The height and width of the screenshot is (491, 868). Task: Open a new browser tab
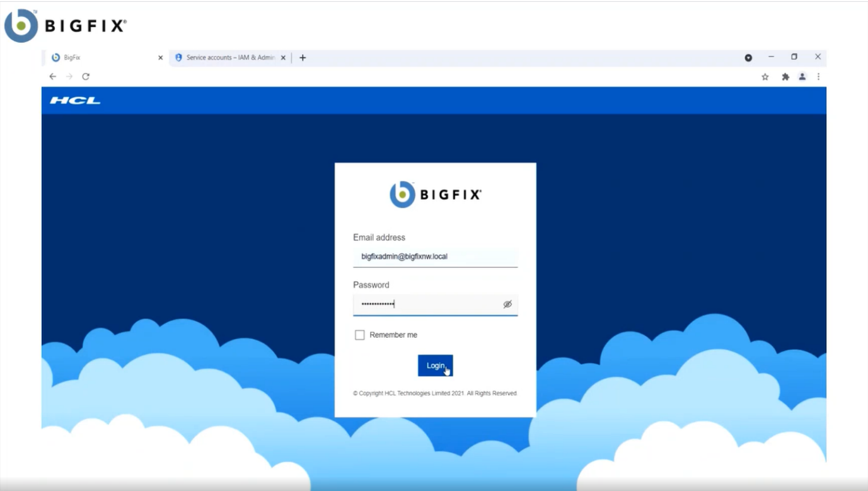tap(303, 57)
